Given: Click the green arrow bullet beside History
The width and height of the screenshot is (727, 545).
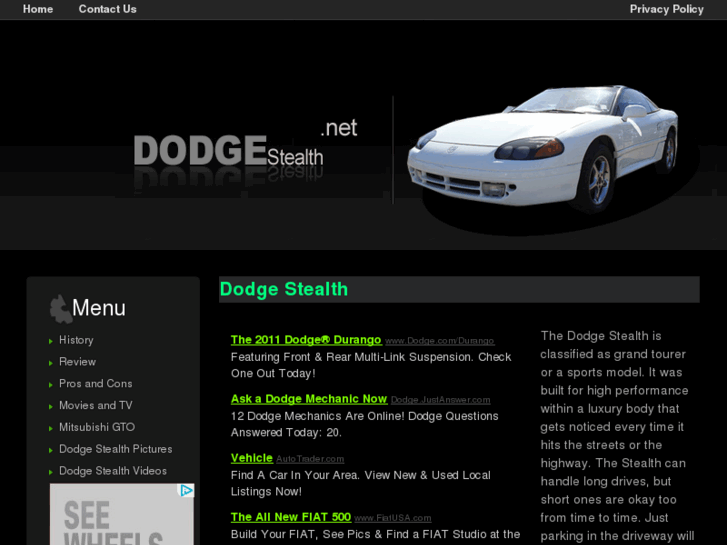Looking at the screenshot, I should (x=51, y=341).
